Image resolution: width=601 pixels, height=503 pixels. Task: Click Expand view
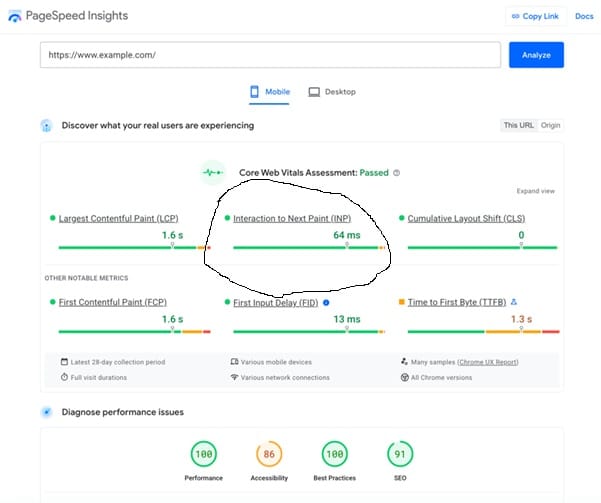coord(535,191)
